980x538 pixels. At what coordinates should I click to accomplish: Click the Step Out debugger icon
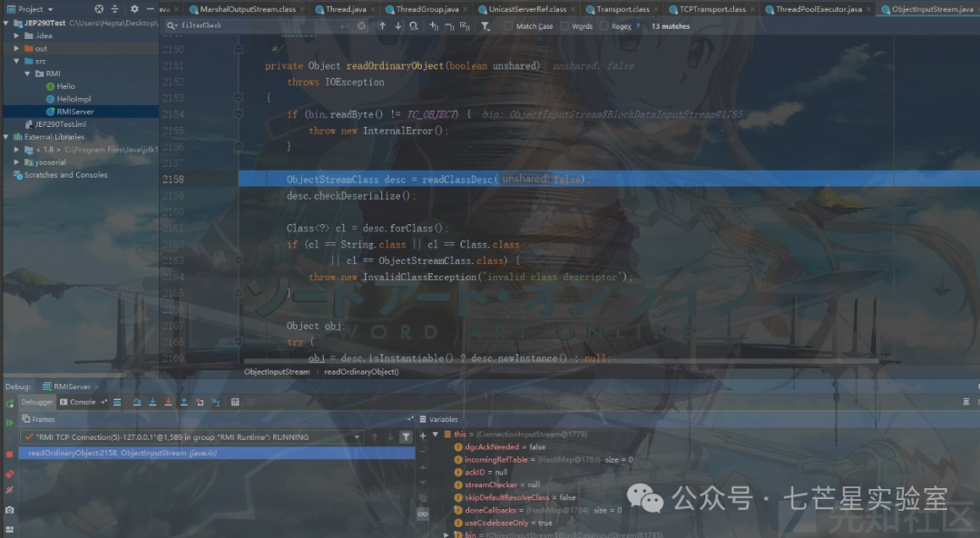pos(183,402)
